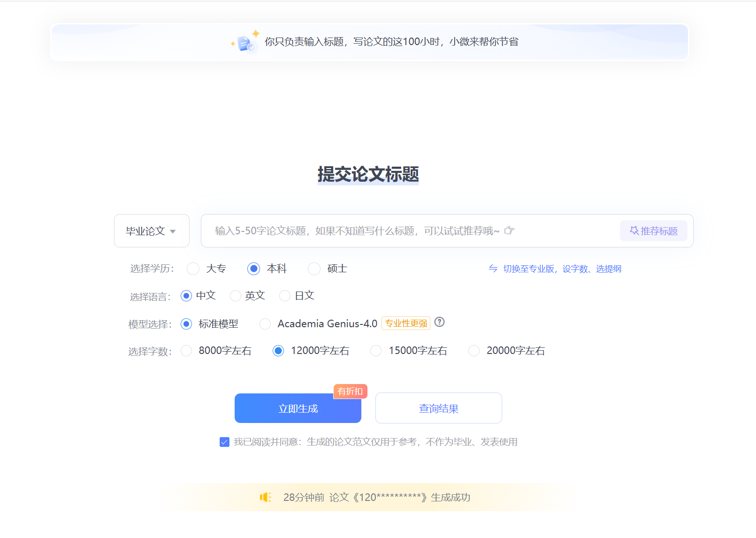Click the 推荐标题 recommendation button
Screen dimensions: 756x538
click(653, 231)
